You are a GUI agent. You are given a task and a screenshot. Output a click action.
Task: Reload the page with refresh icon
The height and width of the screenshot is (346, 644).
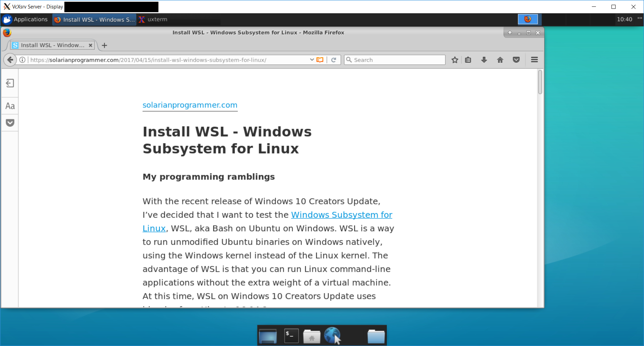[x=334, y=60]
